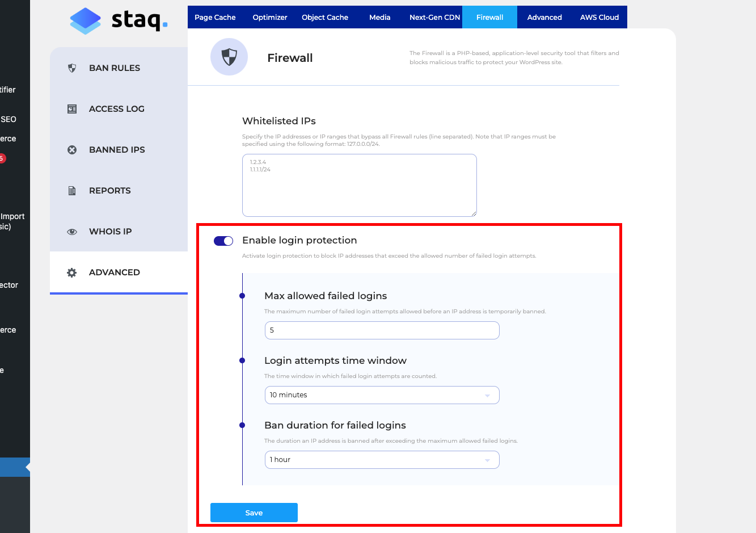Click the Max allowed failed logins field
This screenshot has width=756, height=533.
click(x=382, y=330)
